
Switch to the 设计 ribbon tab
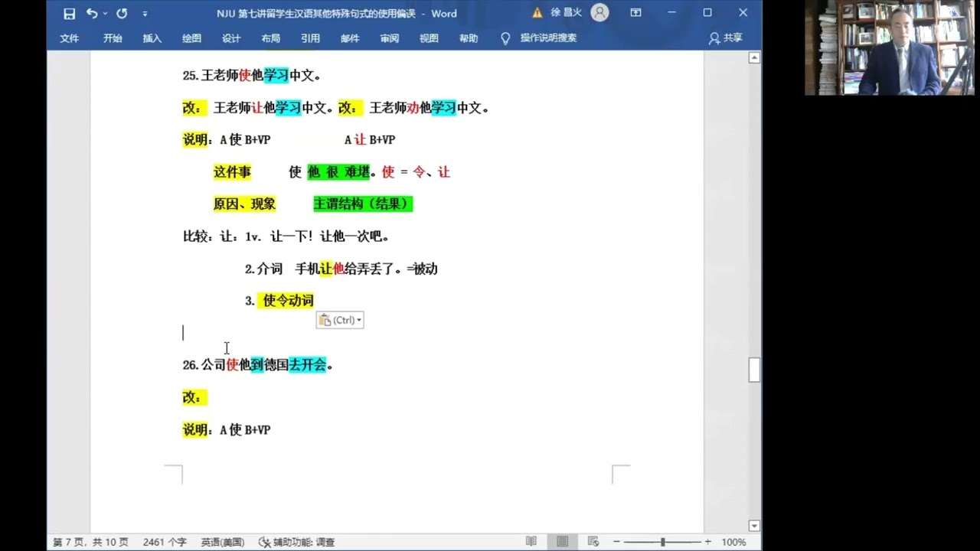click(231, 38)
